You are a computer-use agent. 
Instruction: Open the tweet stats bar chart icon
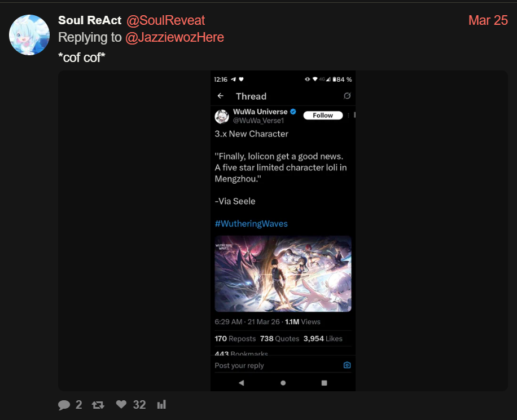[161, 405]
